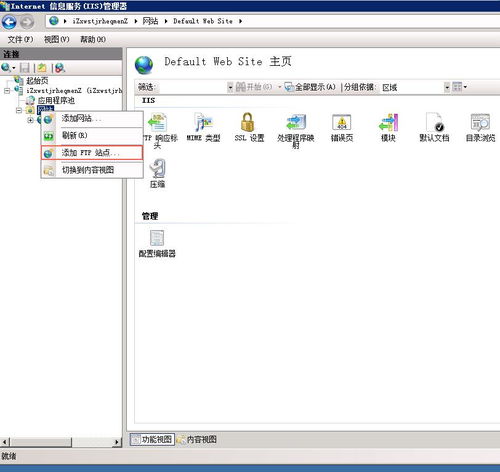500x472 pixels.
Task: Open the 处理程序映射 icon
Action: coord(296,130)
